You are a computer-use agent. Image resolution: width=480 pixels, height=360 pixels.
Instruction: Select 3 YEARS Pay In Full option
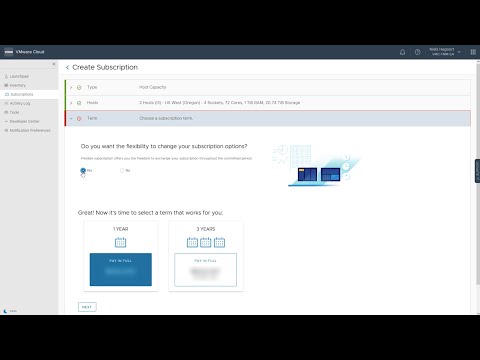point(205,270)
